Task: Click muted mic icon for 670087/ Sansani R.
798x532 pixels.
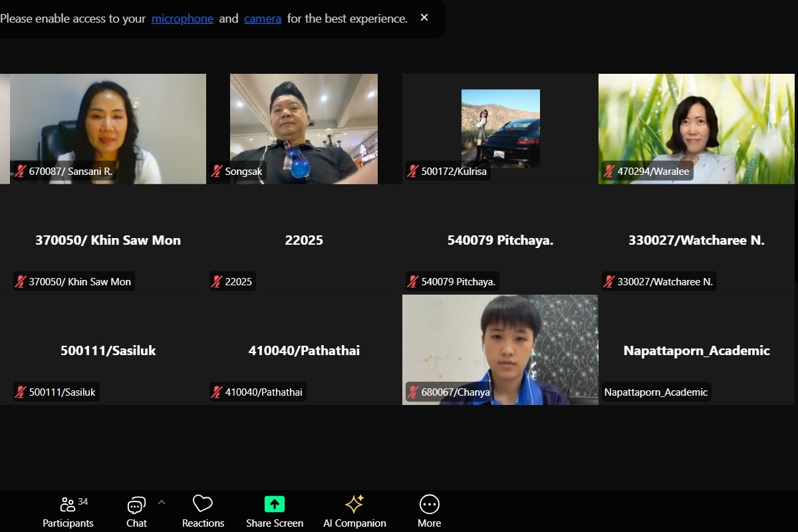Action: tap(21, 172)
